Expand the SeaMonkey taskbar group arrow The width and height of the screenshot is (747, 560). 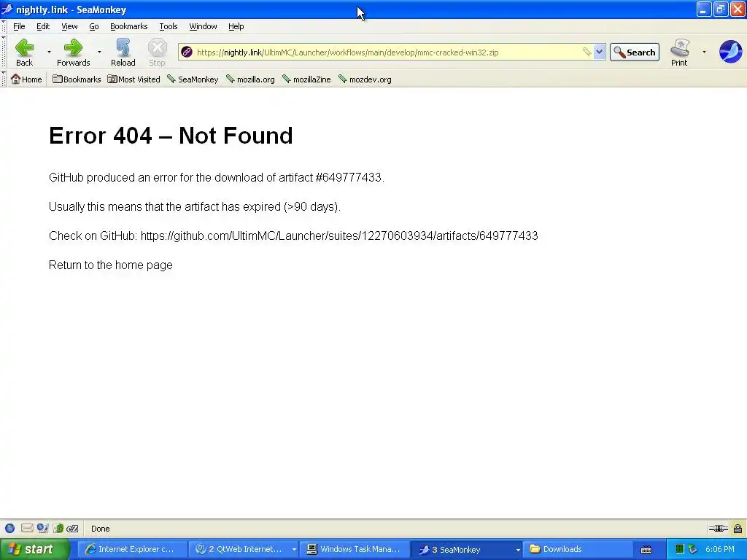pos(518,550)
